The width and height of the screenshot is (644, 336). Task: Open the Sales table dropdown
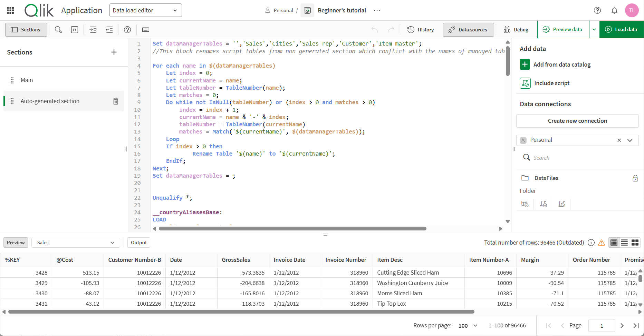(x=76, y=243)
